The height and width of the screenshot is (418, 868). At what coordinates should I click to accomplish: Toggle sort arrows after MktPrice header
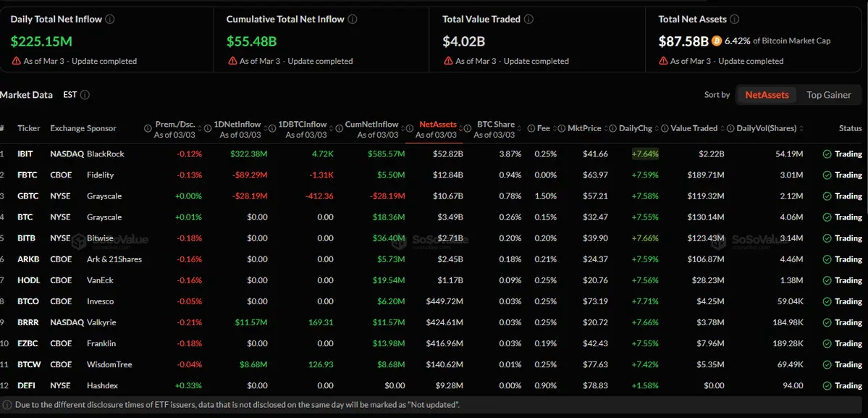606,128
